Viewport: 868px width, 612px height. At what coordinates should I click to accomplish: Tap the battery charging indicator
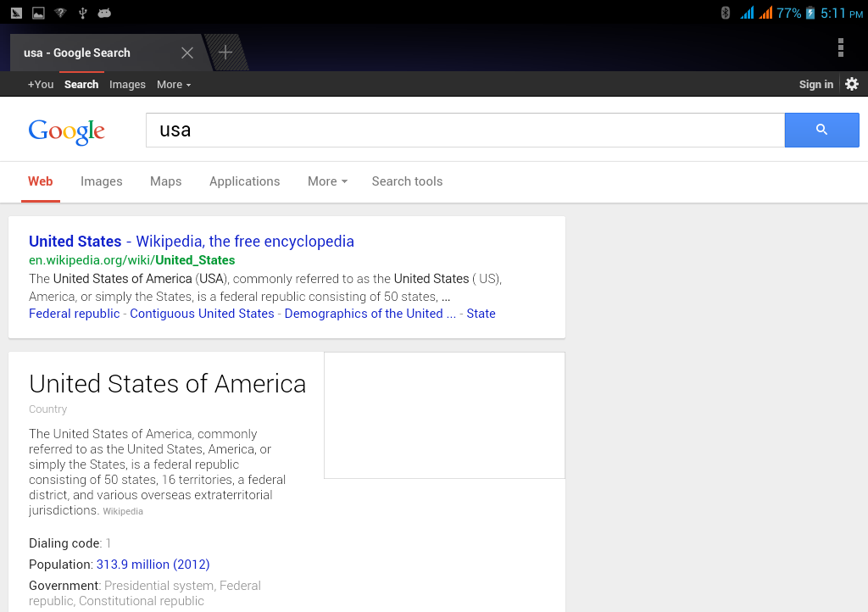(810, 13)
